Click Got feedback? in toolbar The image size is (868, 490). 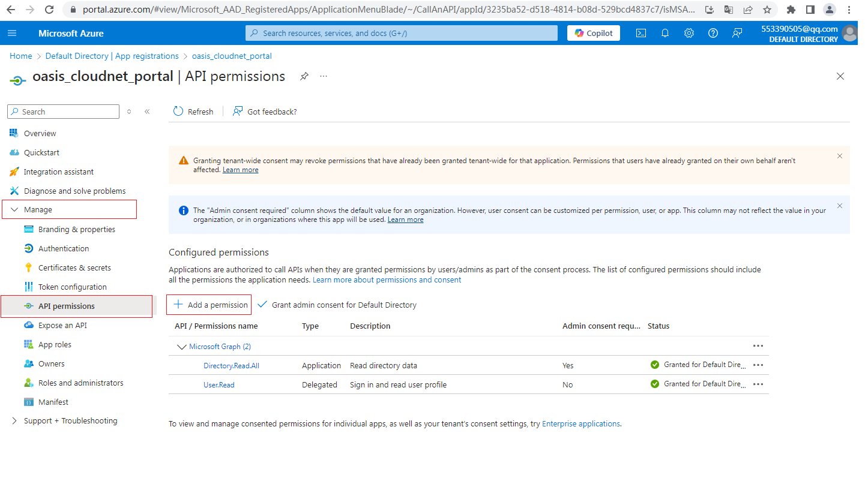(x=265, y=112)
